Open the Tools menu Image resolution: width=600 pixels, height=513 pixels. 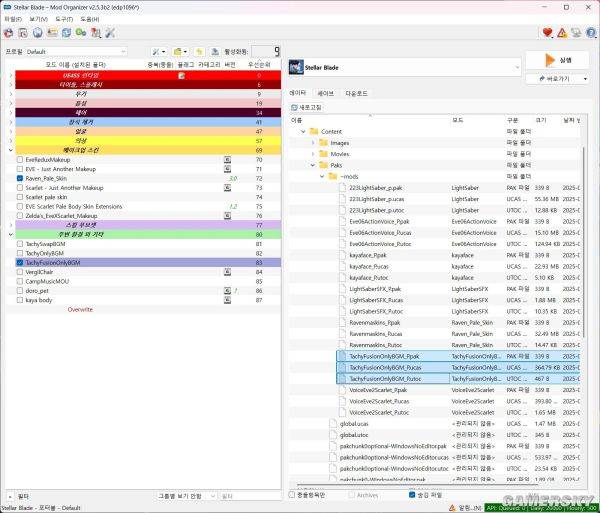tap(64, 19)
